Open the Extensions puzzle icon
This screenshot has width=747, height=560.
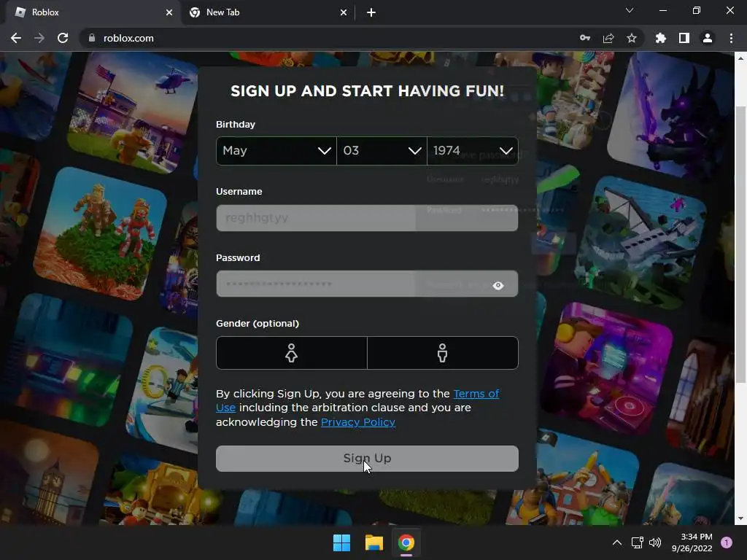point(661,38)
